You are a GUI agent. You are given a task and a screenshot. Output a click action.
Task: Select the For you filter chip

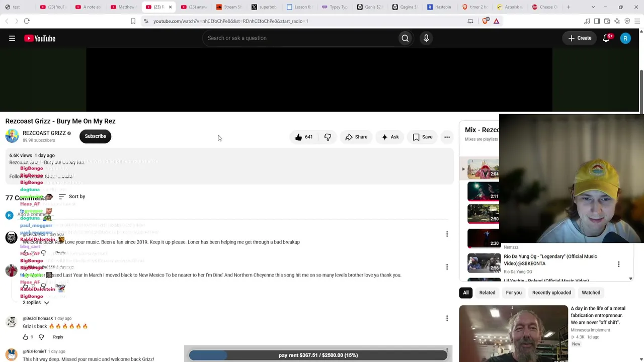514,293
